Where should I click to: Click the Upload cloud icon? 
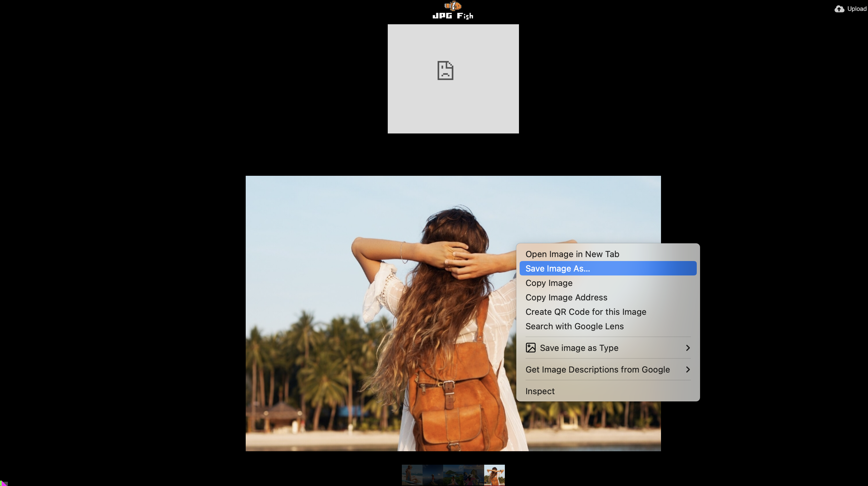(x=839, y=9)
